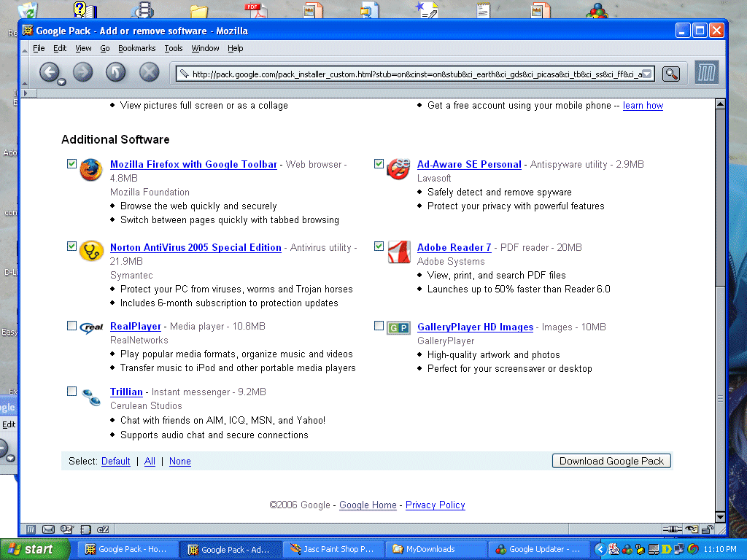Click the address bar bookmark page icon
This screenshot has height=560, width=747.
(x=184, y=74)
